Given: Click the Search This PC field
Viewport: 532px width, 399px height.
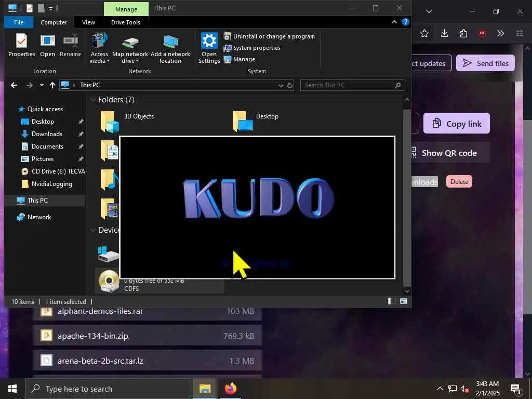Looking at the screenshot, I should (352, 85).
